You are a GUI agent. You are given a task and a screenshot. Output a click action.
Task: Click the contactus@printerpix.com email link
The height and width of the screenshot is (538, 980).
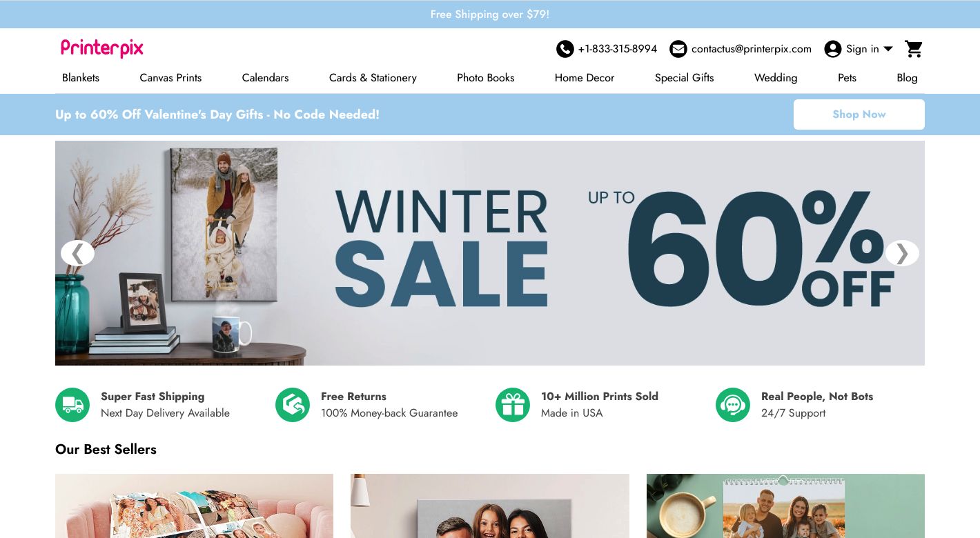752,49
